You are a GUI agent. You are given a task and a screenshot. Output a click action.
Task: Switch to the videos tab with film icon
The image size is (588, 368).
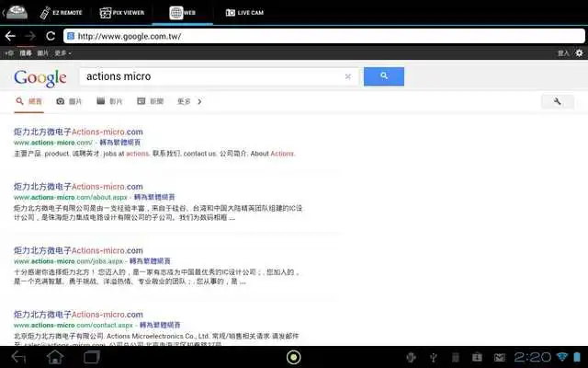point(109,101)
